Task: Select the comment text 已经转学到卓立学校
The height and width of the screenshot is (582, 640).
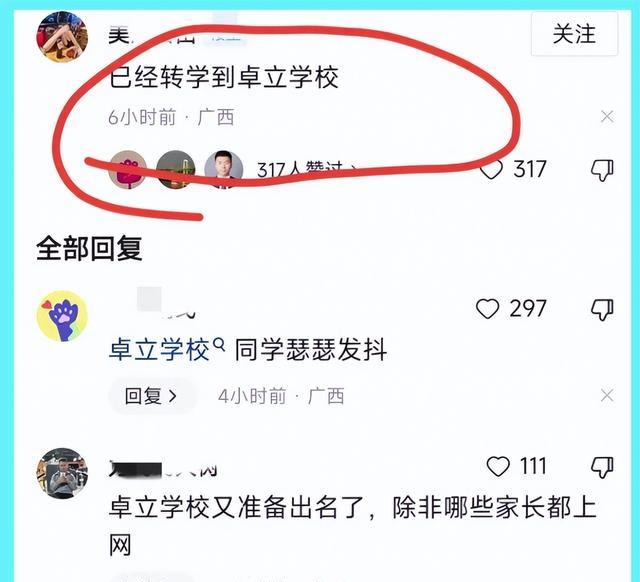Action: [224, 77]
